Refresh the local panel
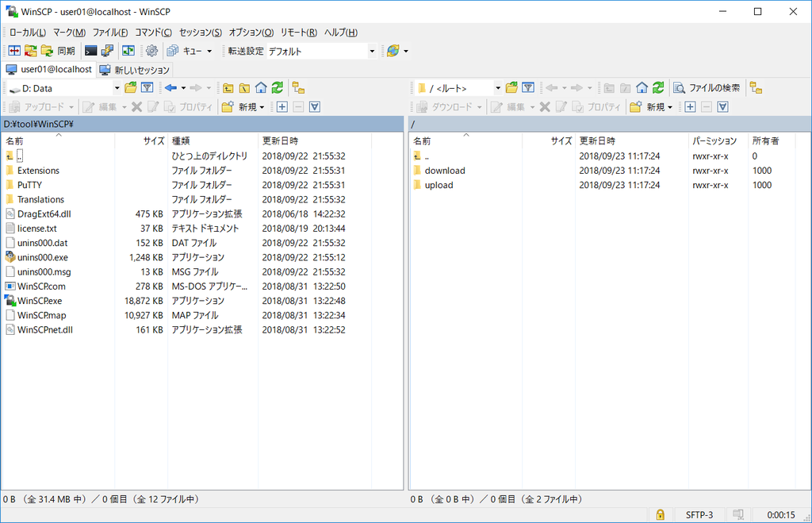 pyautogui.click(x=278, y=87)
